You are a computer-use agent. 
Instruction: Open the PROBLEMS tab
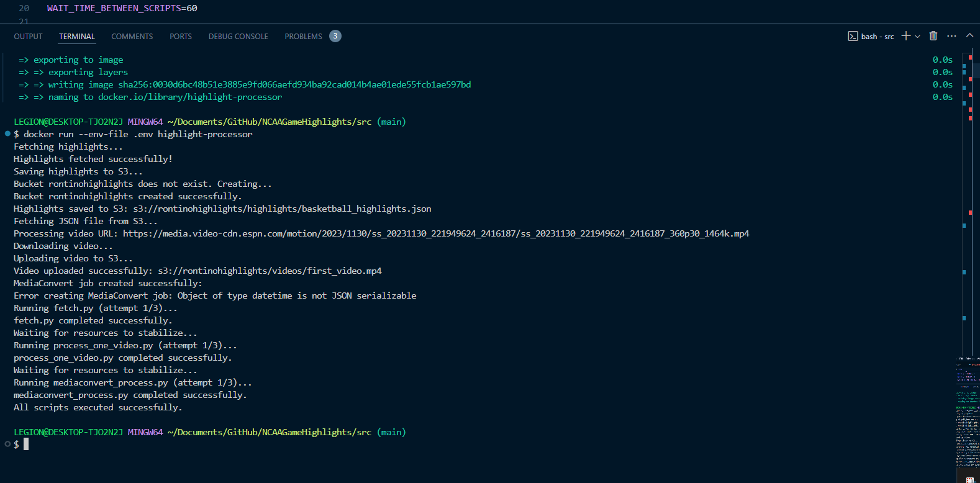pos(303,37)
